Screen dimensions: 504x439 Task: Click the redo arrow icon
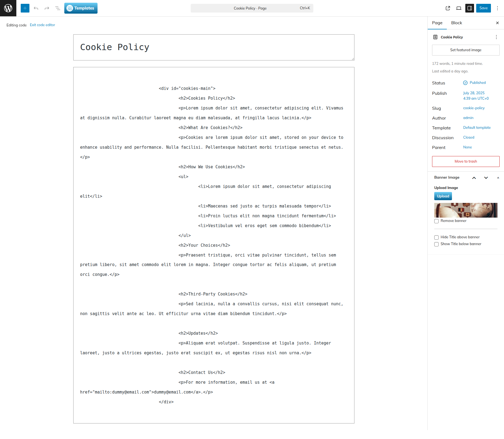coord(47,8)
